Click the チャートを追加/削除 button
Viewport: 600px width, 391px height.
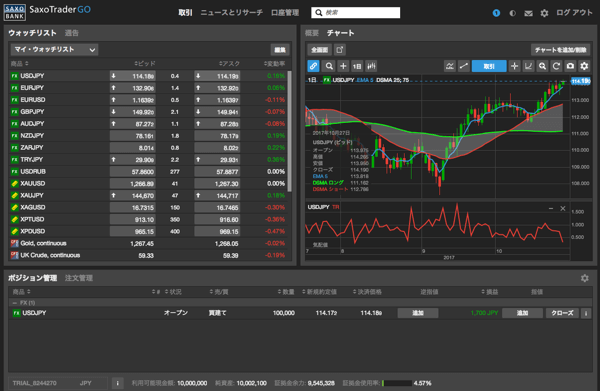click(560, 50)
